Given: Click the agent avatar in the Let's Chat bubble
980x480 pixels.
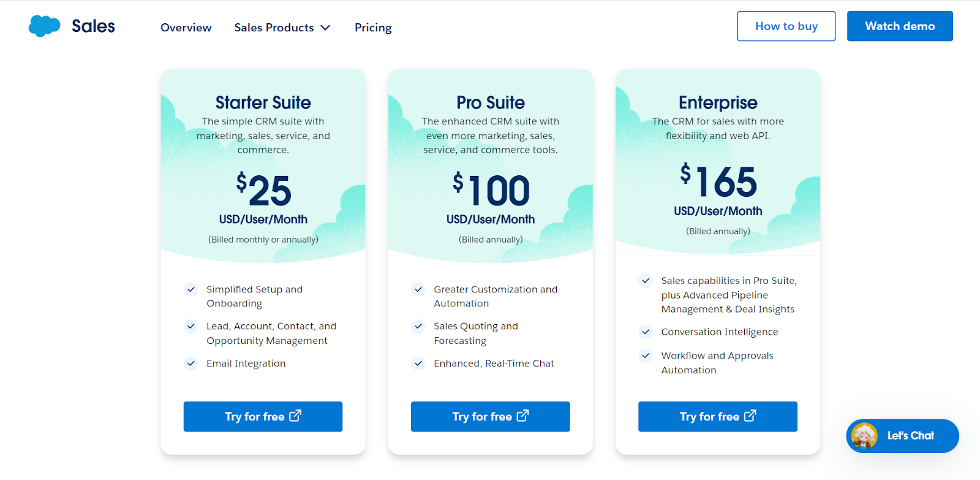Looking at the screenshot, I should pos(866,436).
